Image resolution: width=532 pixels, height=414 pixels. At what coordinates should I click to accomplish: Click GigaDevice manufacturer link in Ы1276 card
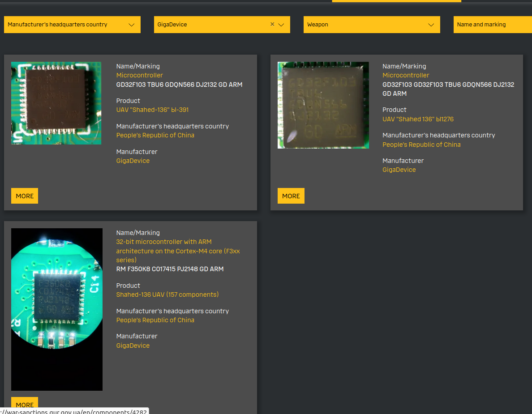399,170
